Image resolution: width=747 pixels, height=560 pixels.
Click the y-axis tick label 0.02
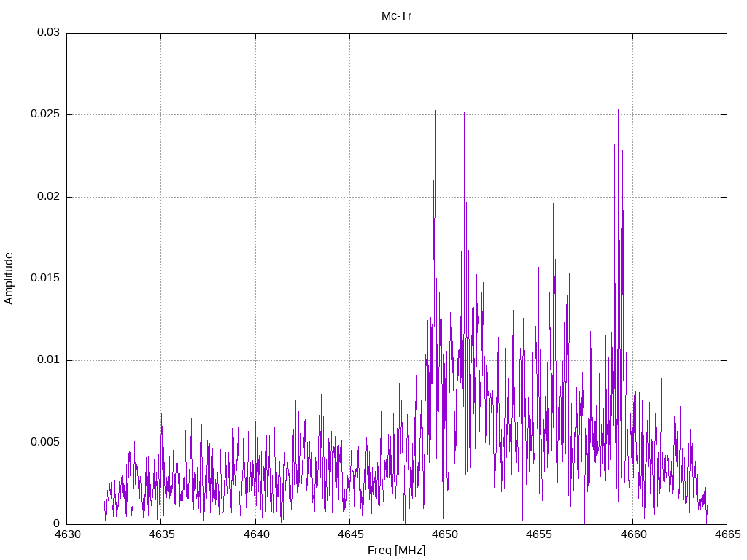tap(49, 196)
